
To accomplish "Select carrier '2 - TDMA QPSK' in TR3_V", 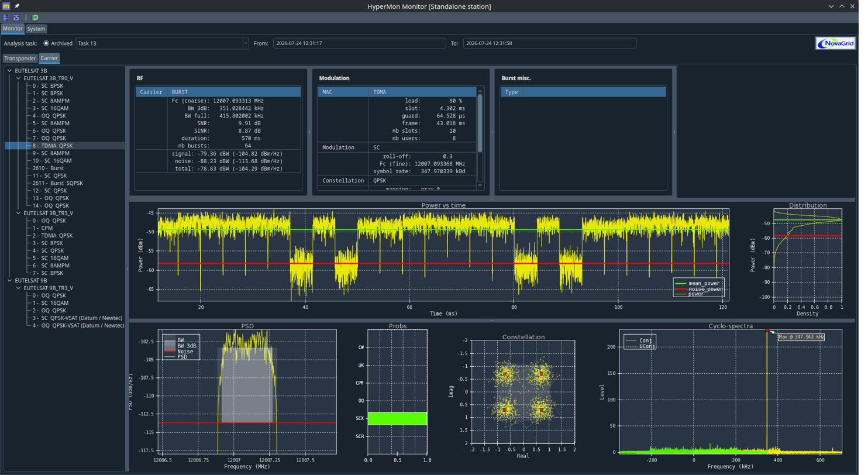I will coord(53,235).
